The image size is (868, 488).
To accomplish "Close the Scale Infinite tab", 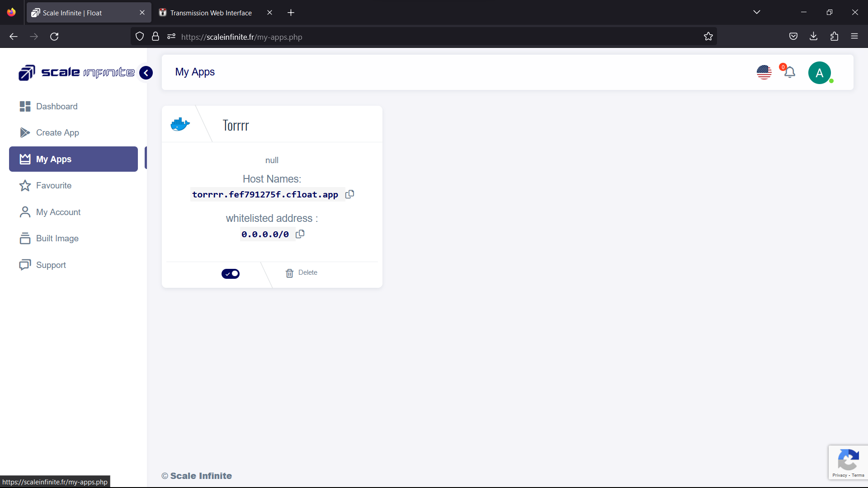I will click(142, 13).
